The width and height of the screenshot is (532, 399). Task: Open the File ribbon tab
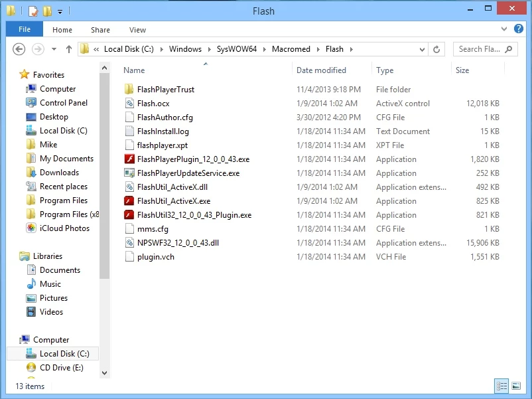(25, 29)
